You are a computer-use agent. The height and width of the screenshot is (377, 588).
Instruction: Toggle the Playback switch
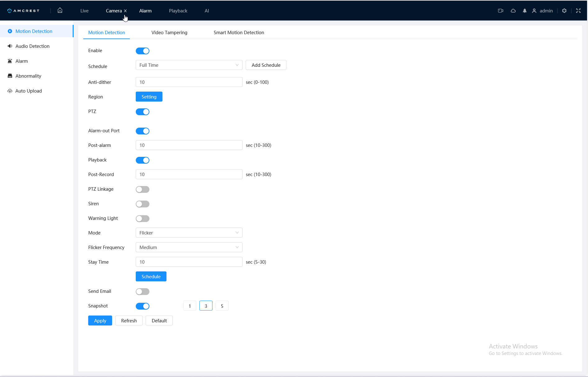click(x=143, y=160)
